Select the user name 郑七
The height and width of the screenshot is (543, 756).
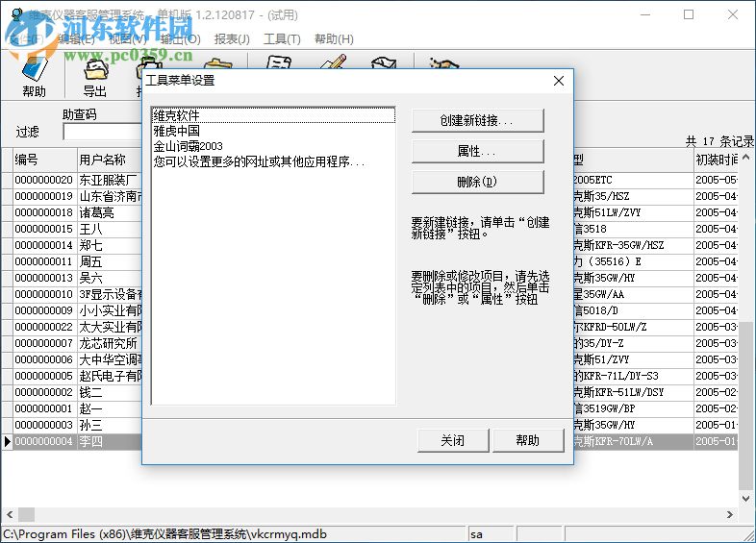click(110, 246)
